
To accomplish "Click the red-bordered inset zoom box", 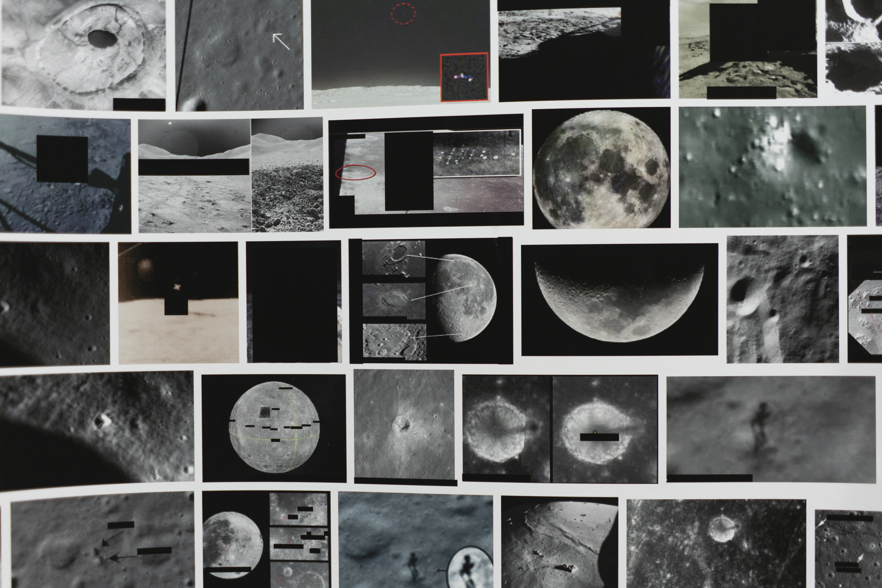I will (464, 77).
